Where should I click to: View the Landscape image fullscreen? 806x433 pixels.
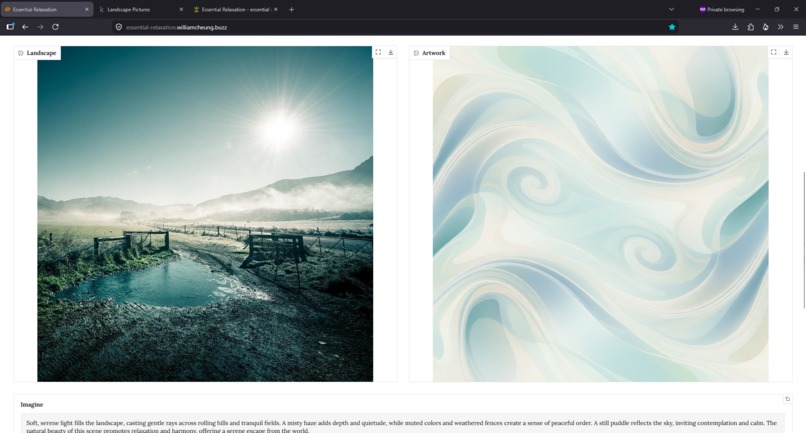point(378,52)
